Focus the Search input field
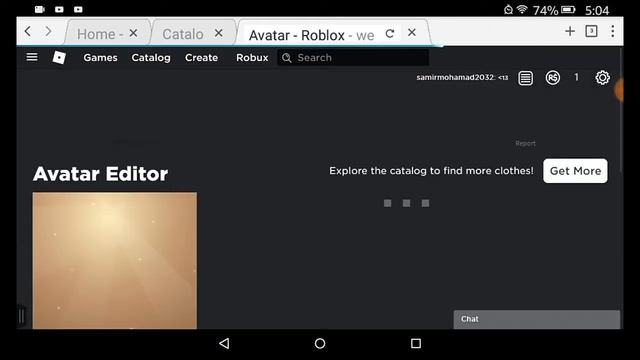Image resolution: width=640 pixels, height=360 pixels. (353, 58)
